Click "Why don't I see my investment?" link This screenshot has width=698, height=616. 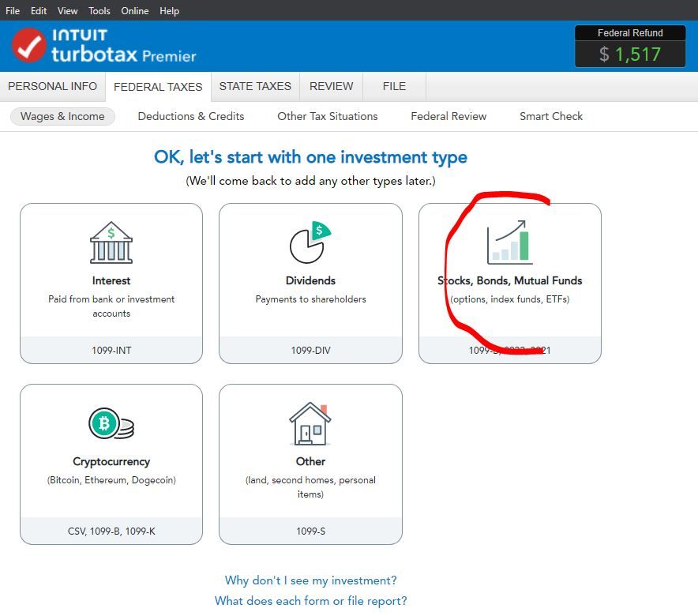pos(311,580)
